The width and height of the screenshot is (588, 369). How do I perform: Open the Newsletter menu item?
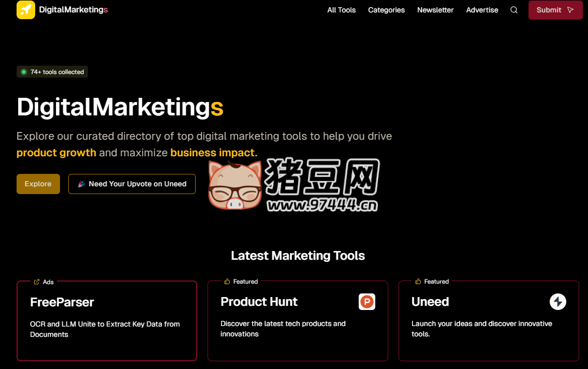click(x=435, y=10)
